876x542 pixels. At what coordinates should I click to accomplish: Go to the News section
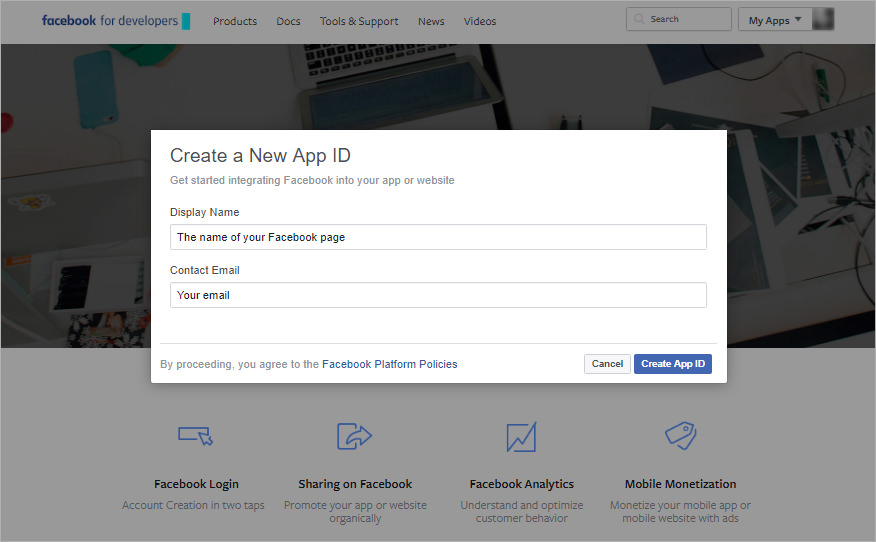(431, 21)
